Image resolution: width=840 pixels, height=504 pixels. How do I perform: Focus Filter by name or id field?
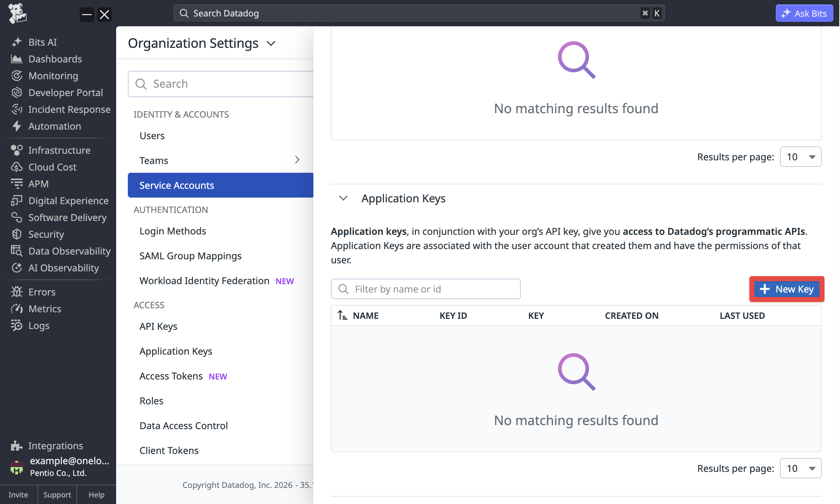point(425,289)
